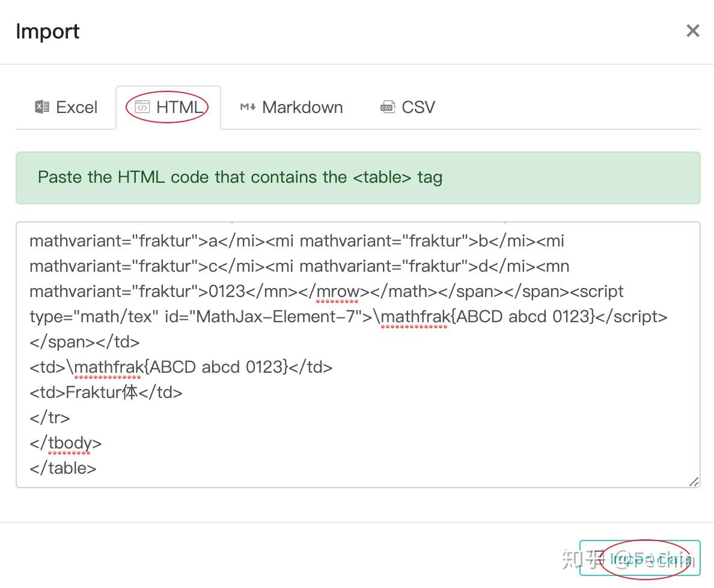Switch to the CSV tab
This screenshot has width=714, height=588.
(407, 106)
